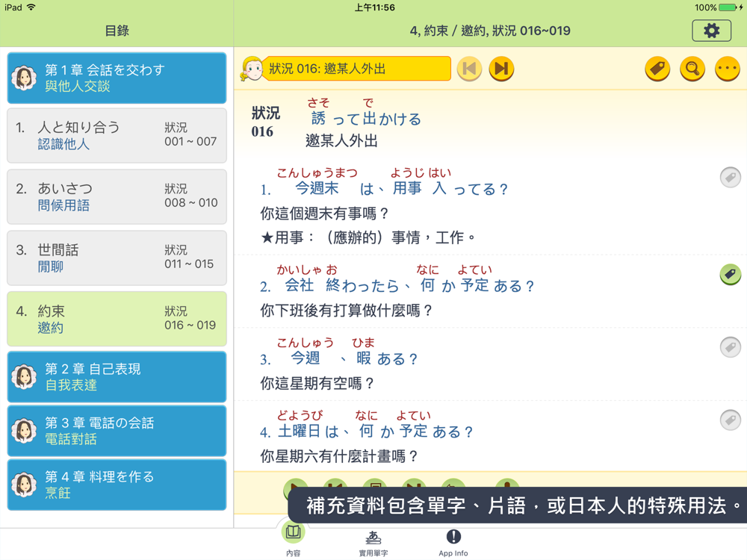Toggle the bookmark tag for sentence 1
747x560 pixels.
point(731,177)
